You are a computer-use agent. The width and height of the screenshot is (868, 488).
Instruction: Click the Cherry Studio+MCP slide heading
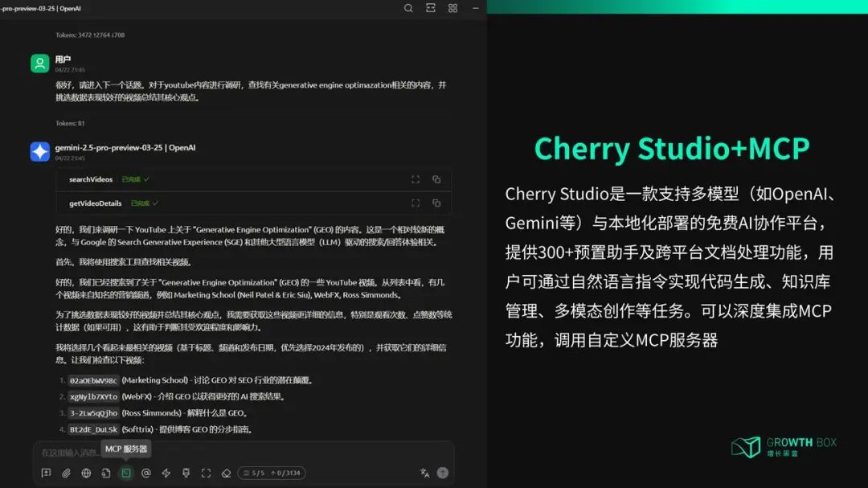(671, 149)
